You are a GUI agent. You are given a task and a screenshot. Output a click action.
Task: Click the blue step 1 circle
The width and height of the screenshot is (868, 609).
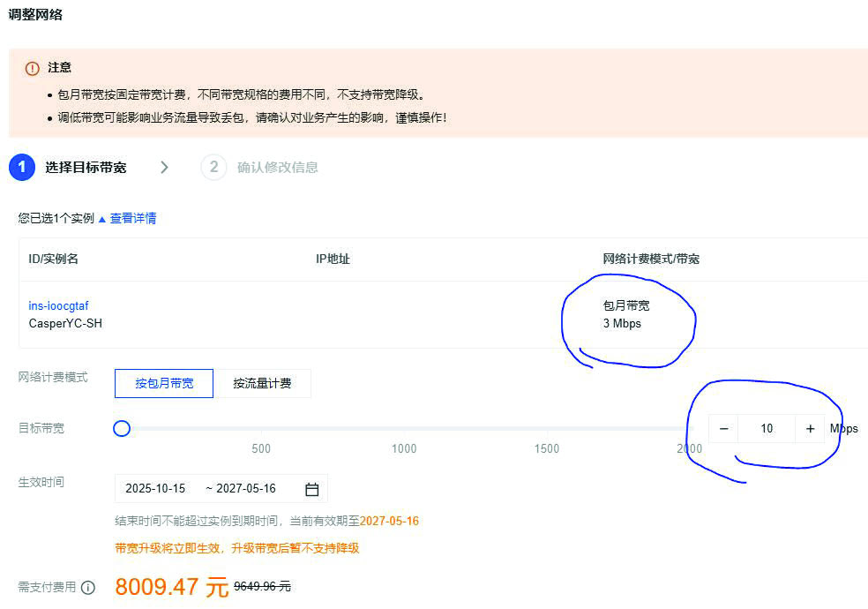(x=22, y=167)
